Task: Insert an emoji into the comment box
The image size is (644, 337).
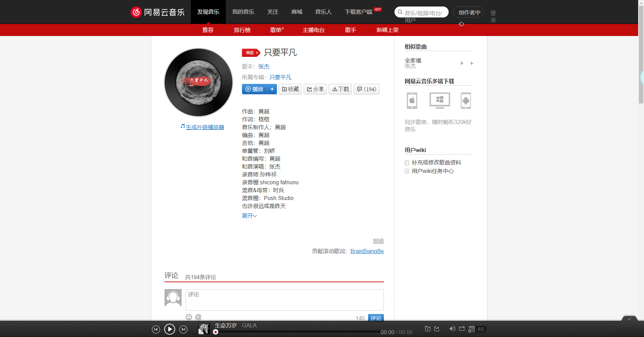Action: click(x=189, y=317)
